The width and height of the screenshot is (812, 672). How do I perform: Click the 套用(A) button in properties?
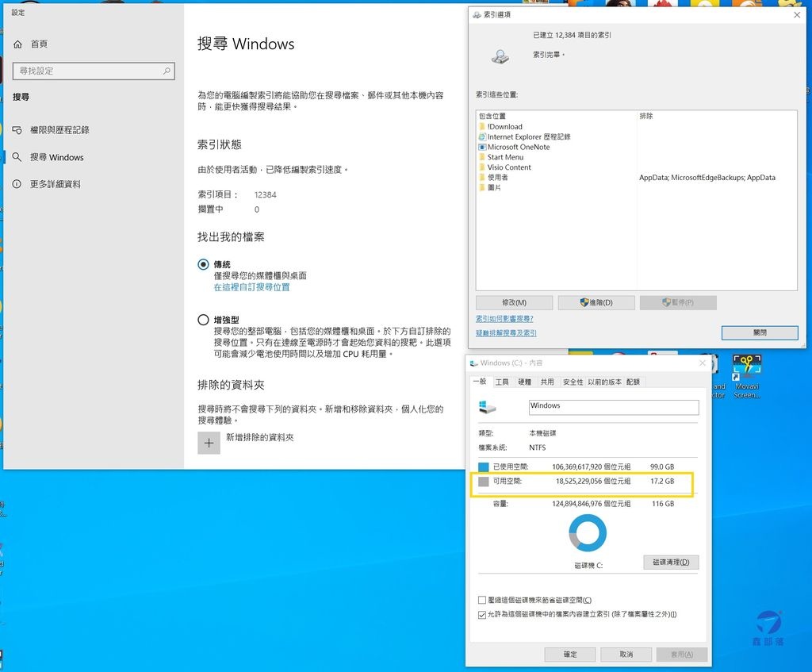[x=681, y=655]
